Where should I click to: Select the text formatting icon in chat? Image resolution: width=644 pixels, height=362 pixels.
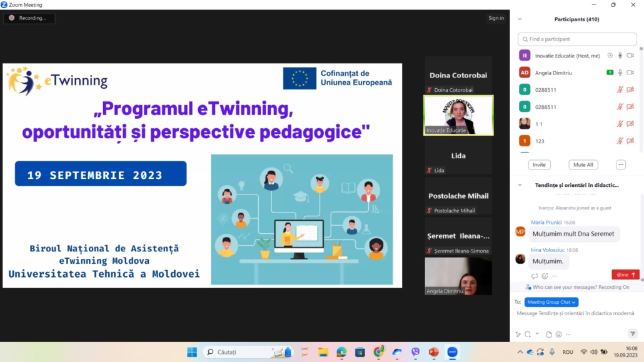518,334
